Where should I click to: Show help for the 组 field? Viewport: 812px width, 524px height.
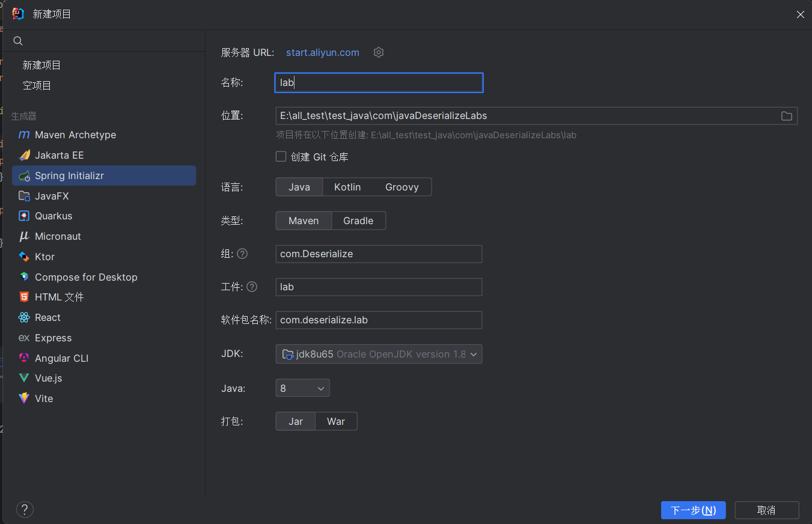[x=242, y=254]
